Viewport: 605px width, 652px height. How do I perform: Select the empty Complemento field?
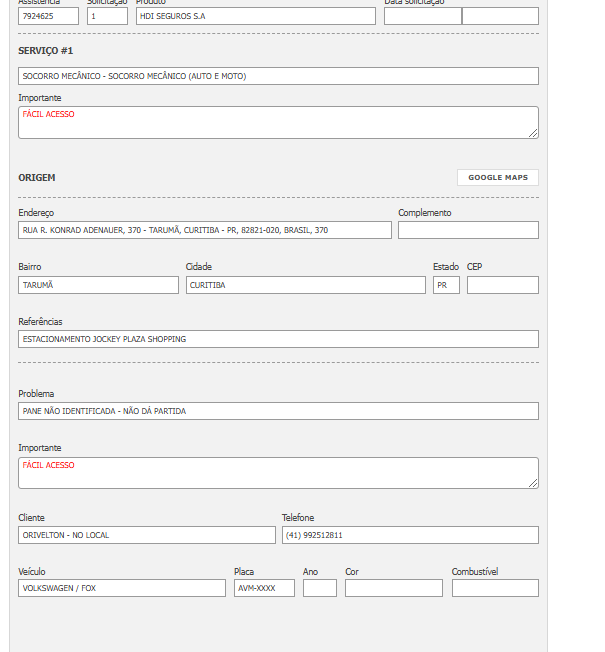(468, 230)
